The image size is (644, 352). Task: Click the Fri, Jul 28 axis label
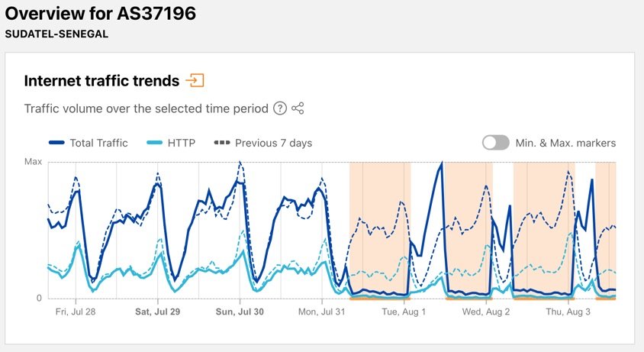click(x=76, y=312)
